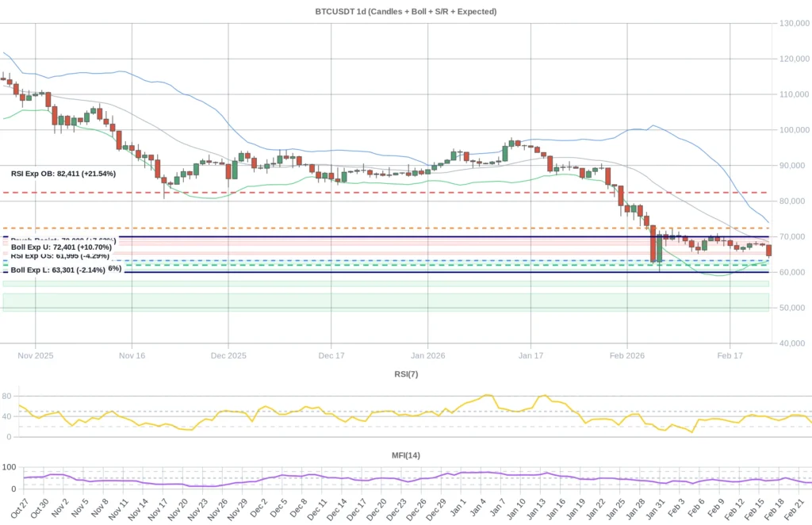This screenshot has height=525, width=812.
Task: Select the chart title BTCUSDT 1d
Action: click(x=406, y=11)
